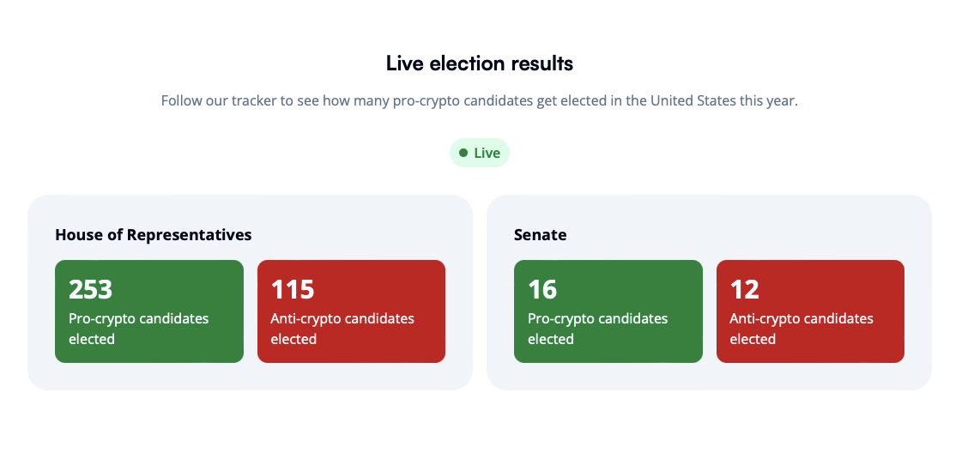This screenshot has width=980, height=453.
Task: Click the 115 House anti-crypto count
Action: point(293,289)
